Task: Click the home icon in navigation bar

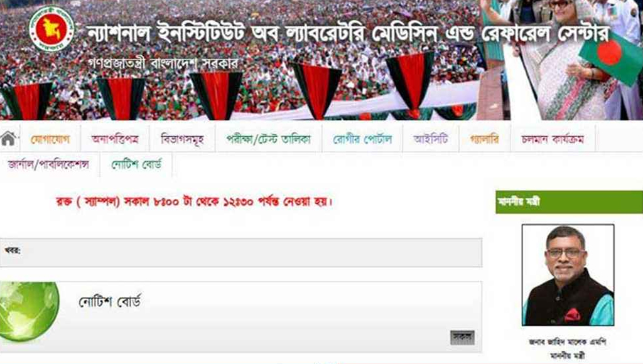Action: coord(8,139)
